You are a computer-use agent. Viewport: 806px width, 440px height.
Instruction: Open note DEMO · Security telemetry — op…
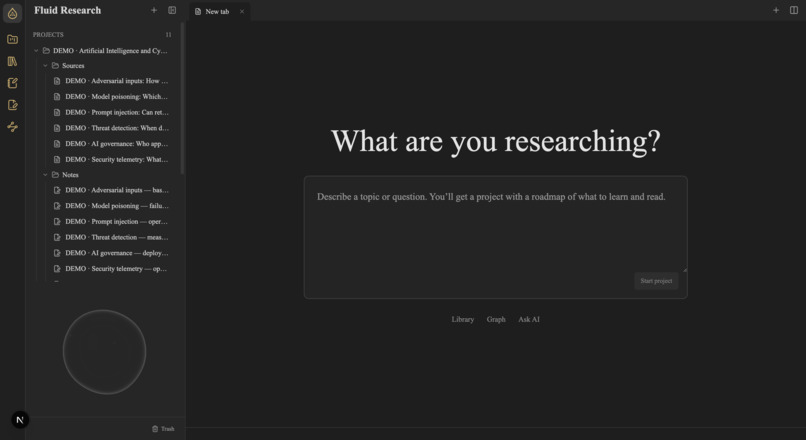[116, 269]
